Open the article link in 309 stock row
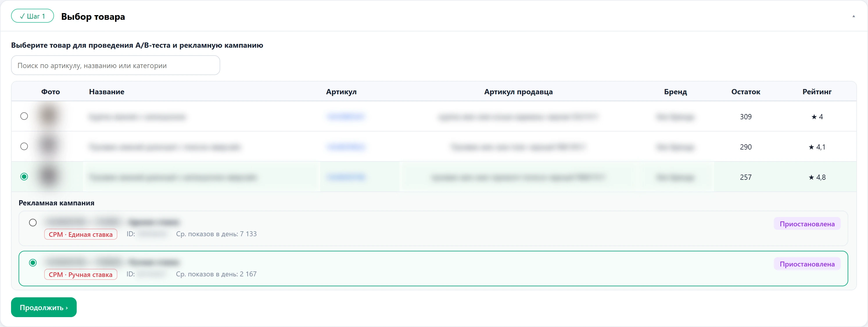 346,116
